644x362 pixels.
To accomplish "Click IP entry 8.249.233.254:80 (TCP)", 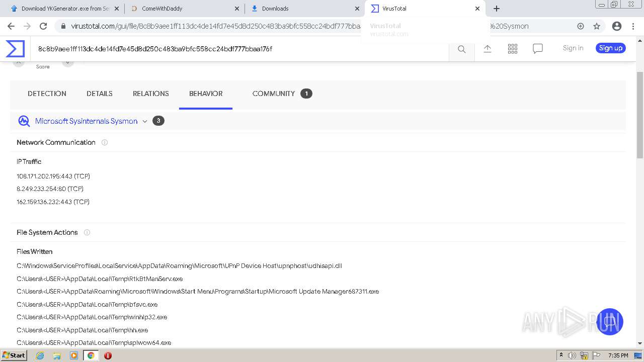I will (50, 189).
